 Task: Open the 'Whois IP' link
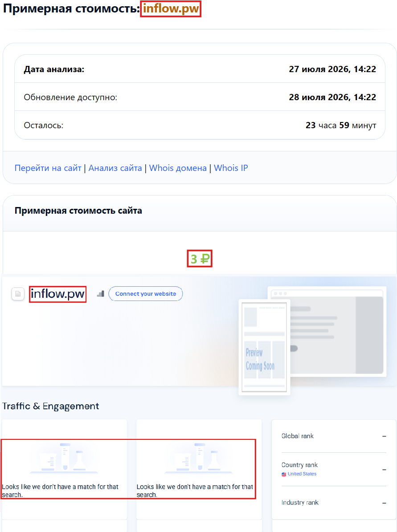(x=231, y=168)
